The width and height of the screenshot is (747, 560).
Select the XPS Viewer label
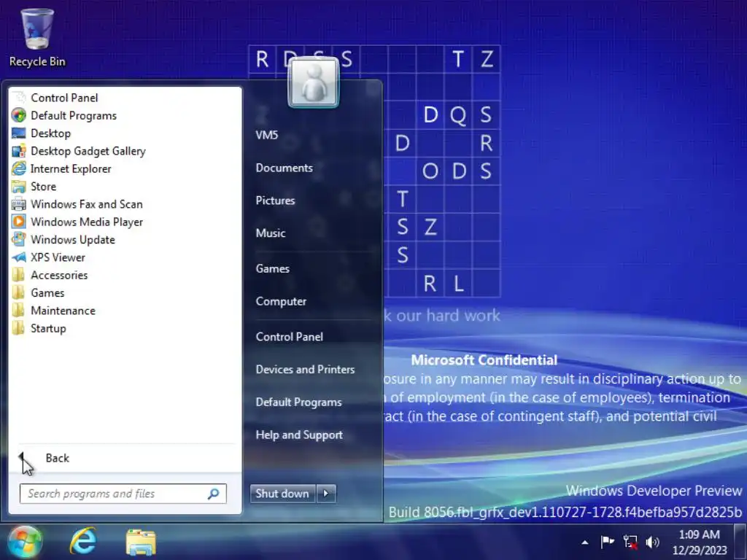point(58,257)
